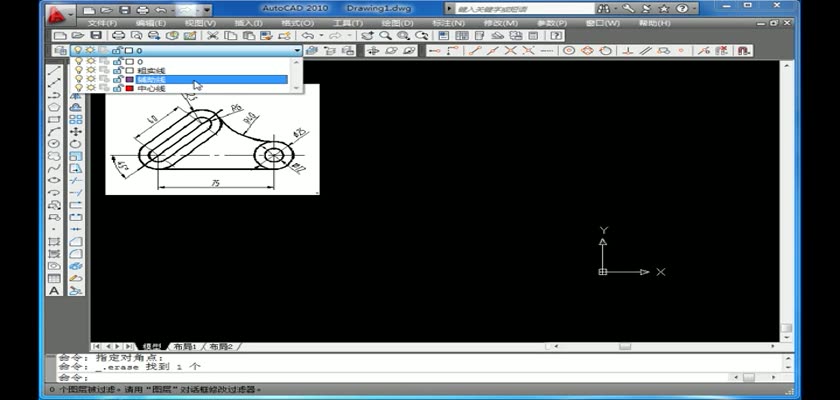Click the Multiline Text tool
840x400 pixels.
[54, 291]
